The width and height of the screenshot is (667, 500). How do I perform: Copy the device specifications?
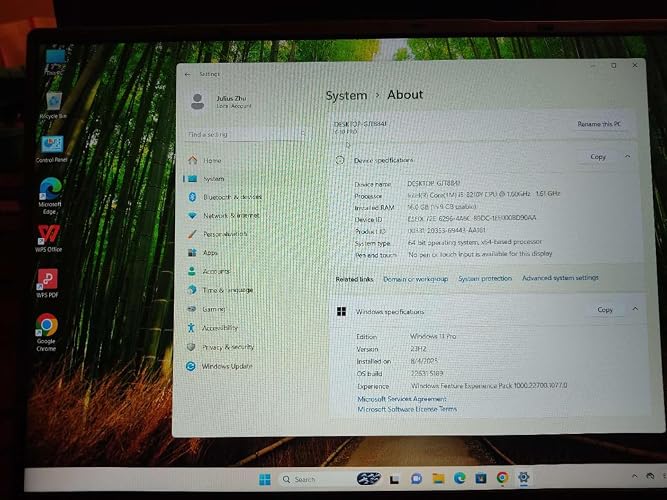pyautogui.click(x=598, y=157)
